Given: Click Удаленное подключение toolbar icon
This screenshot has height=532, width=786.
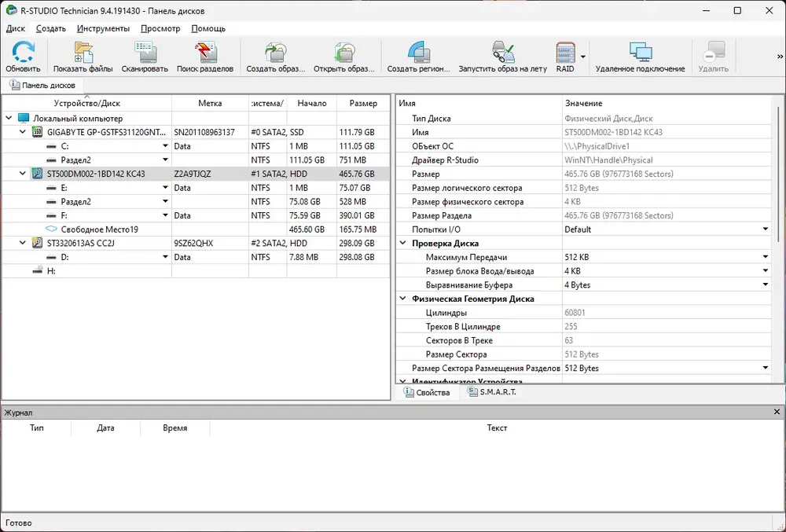Looking at the screenshot, I should 640,52.
